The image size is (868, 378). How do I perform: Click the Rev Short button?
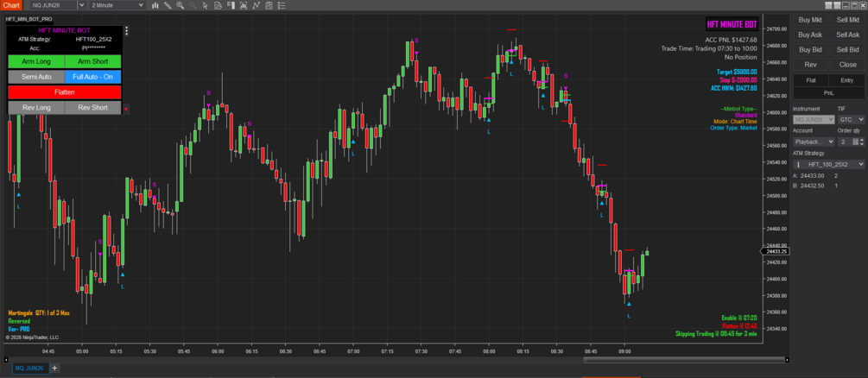[93, 108]
